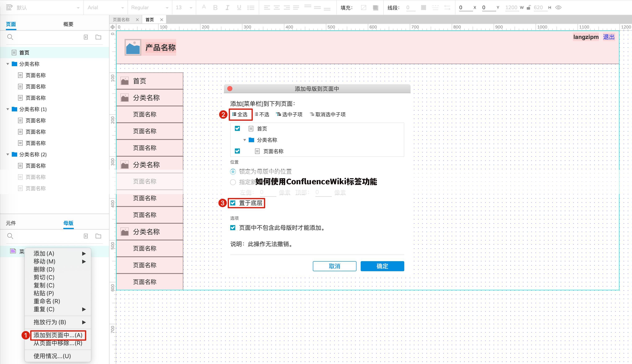
Task: Click the lock aspect ratio icon near W field
Action: coord(529,8)
